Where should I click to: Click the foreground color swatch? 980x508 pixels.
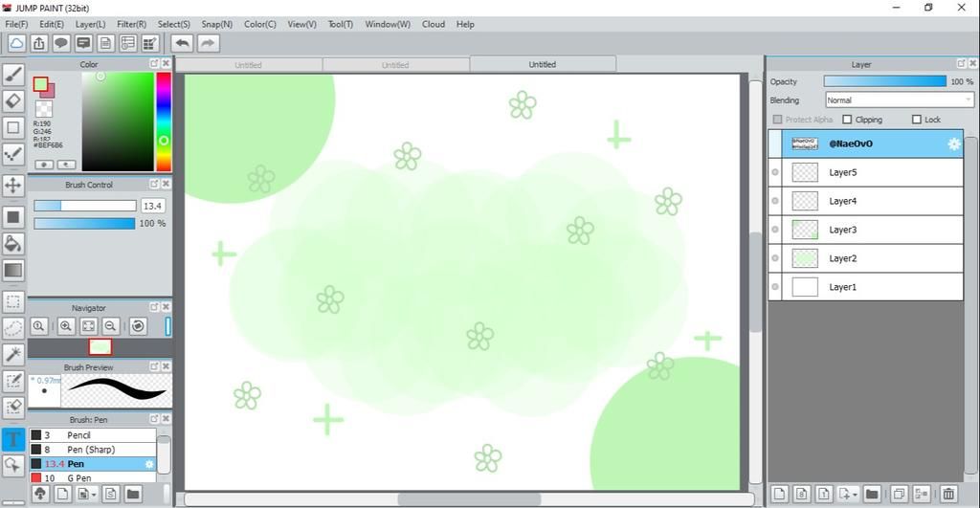pyautogui.click(x=40, y=84)
